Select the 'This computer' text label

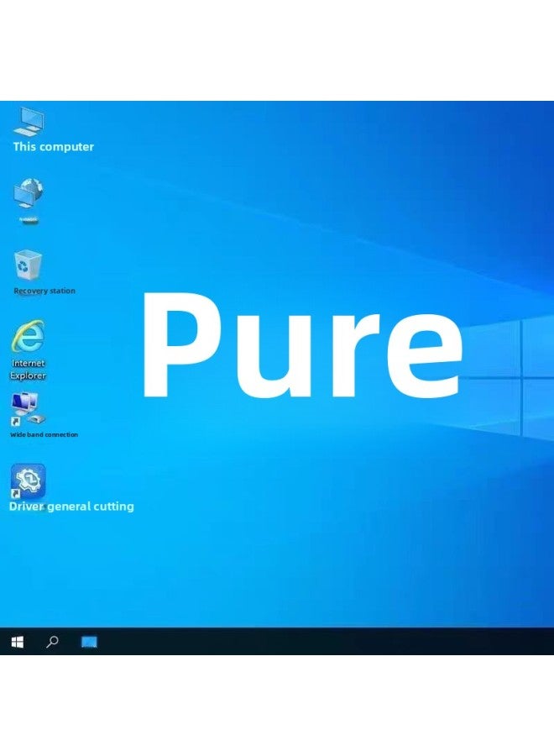tap(53, 147)
